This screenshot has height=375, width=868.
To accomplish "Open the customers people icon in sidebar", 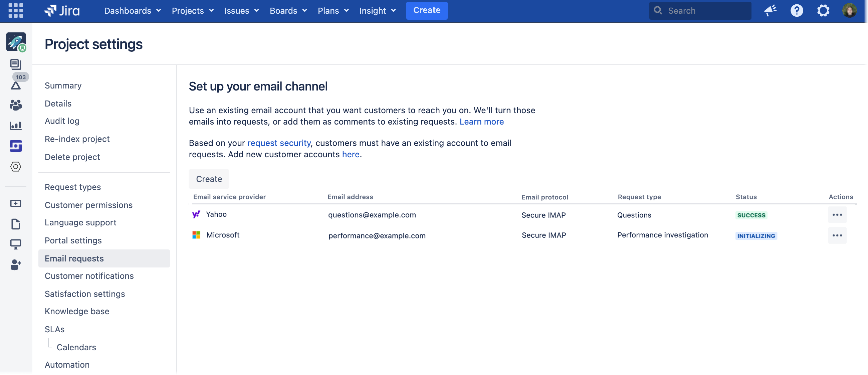I will tap(15, 105).
